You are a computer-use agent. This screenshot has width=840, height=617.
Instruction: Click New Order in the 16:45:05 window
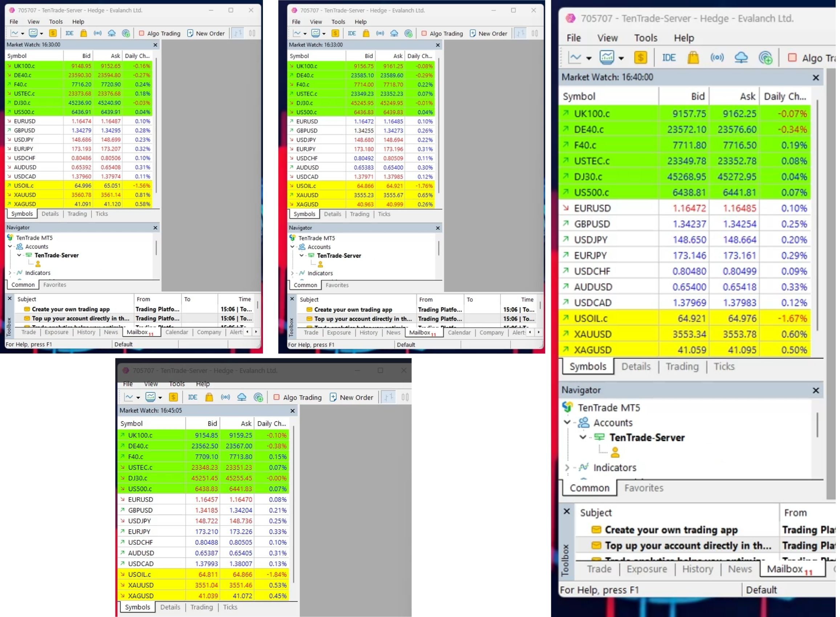click(352, 397)
